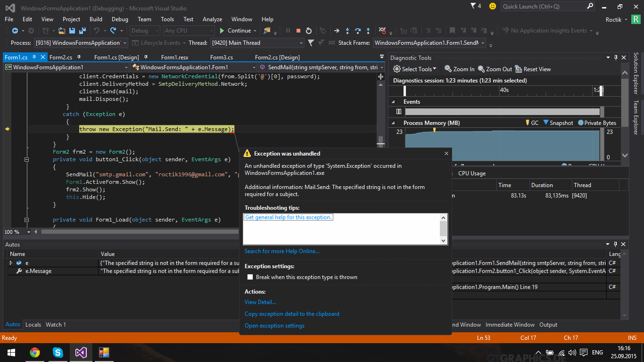
Task: Click the View Detail... link
Action: coord(260,302)
